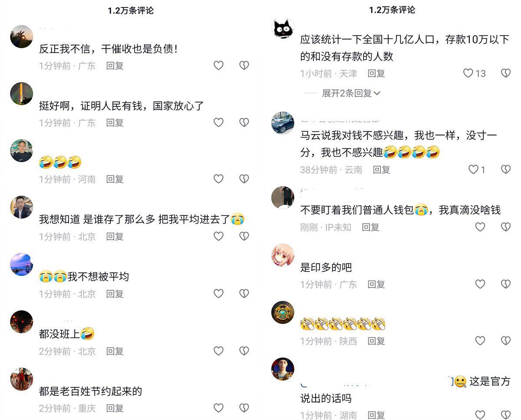Dislike the comment '挺好啊，证明人民有钱'
This screenshot has width=521, height=420.
[244, 122]
